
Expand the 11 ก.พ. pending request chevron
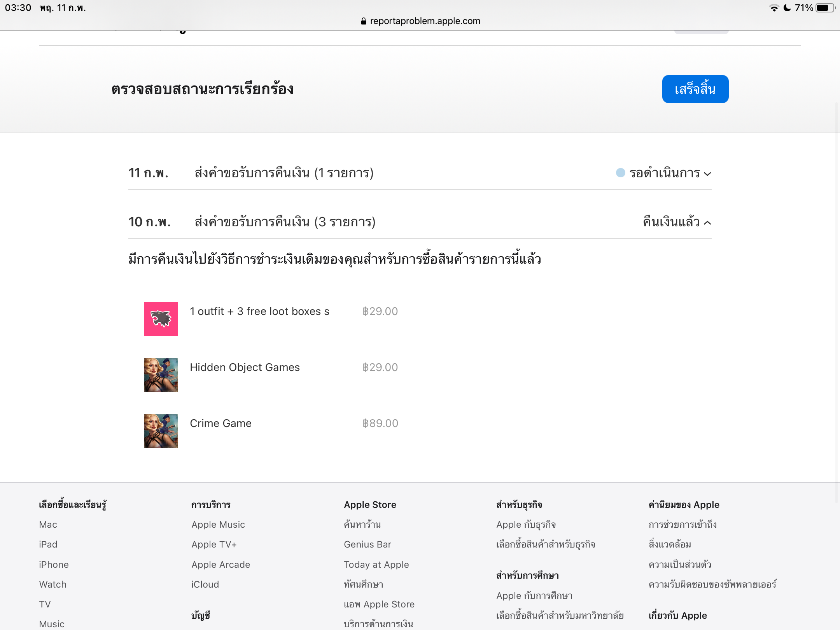(708, 174)
